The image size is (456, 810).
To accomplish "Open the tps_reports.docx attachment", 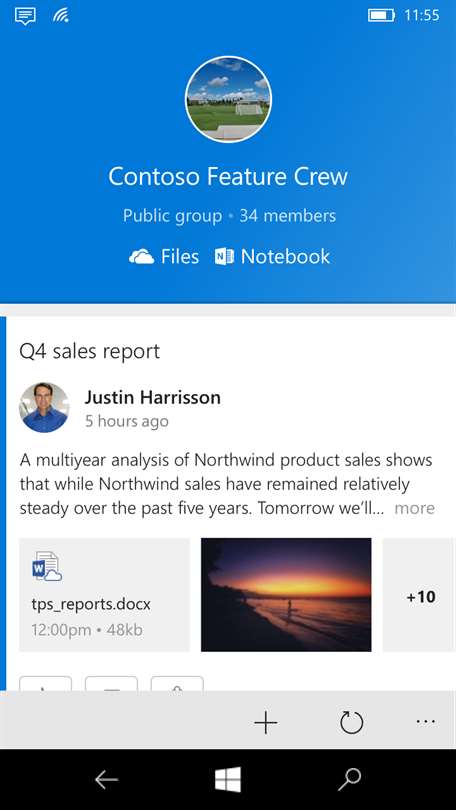I will coord(104,595).
